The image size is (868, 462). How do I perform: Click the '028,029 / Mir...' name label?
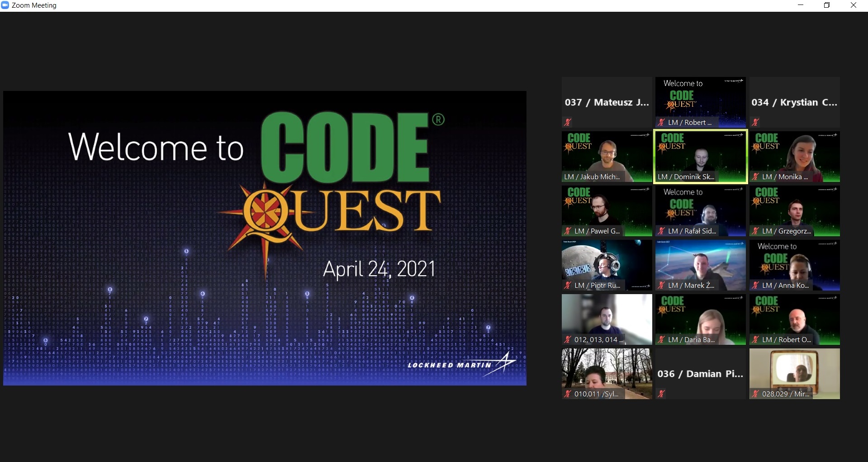tap(786, 394)
